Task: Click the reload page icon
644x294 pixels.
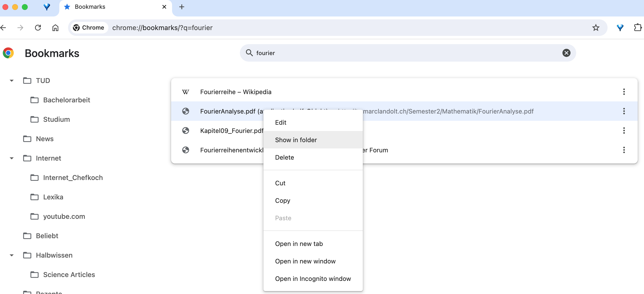Action: pyautogui.click(x=38, y=28)
